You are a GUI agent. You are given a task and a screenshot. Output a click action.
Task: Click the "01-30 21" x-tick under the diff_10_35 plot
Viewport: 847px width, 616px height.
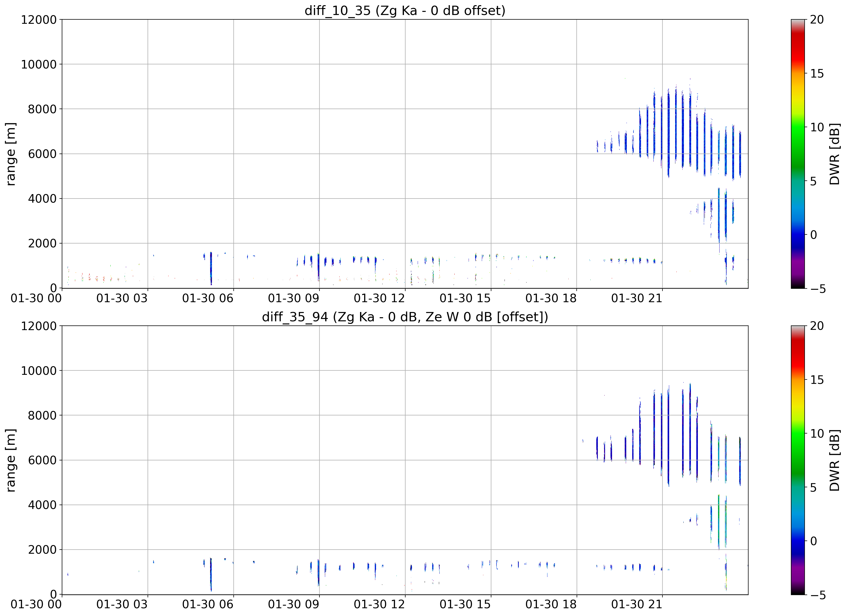pyautogui.click(x=637, y=298)
